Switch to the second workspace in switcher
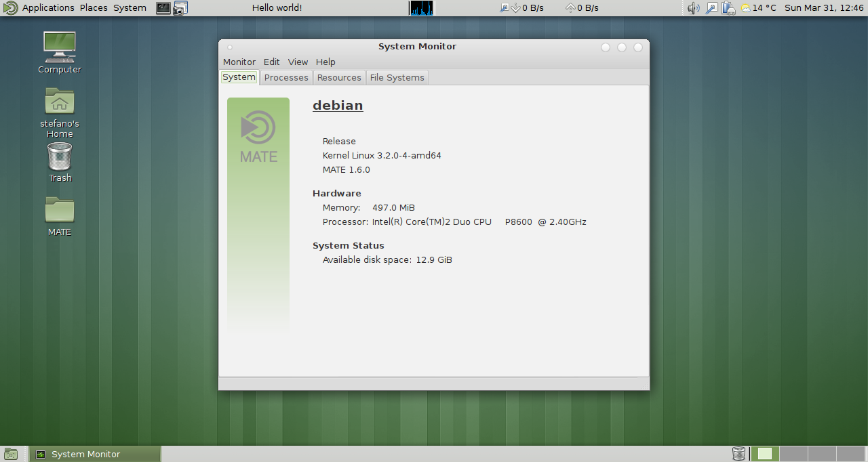 pyautogui.click(x=793, y=454)
